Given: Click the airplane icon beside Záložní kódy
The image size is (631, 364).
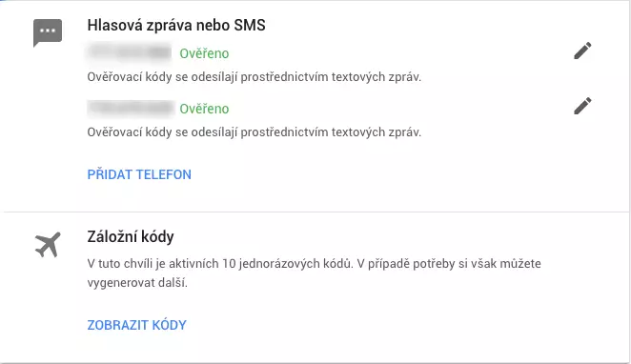Looking at the screenshot, I should [x=48, y=245].
